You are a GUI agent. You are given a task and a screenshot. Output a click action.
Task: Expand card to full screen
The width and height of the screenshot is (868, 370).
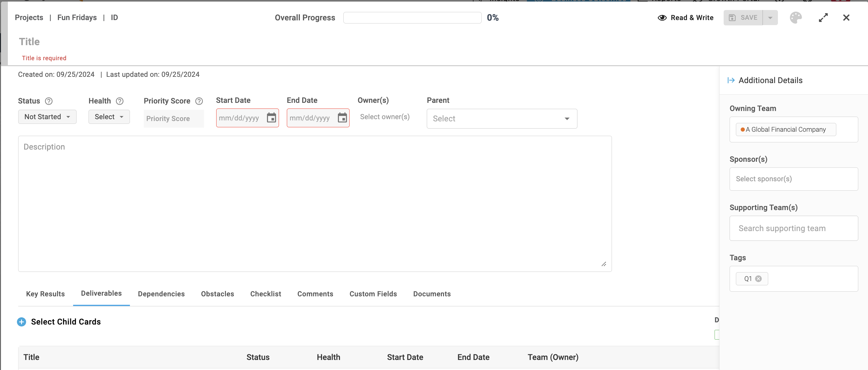point(823,18)
